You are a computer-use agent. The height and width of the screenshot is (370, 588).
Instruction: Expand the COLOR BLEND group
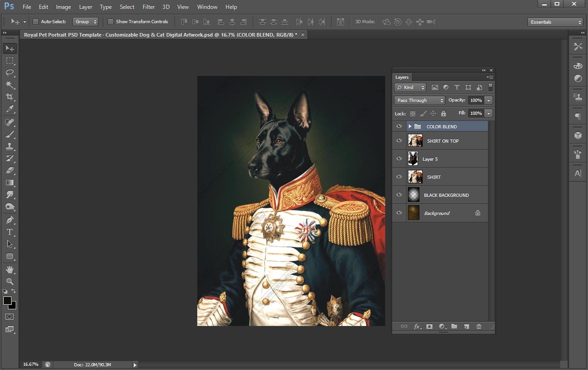click(x=410, y=126)
